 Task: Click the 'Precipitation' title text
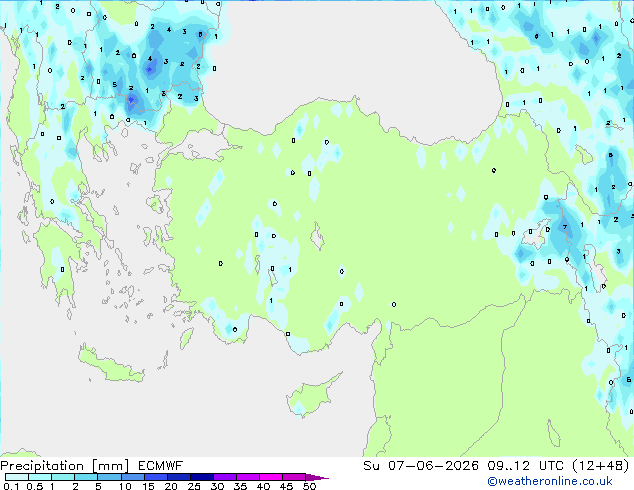42,466
